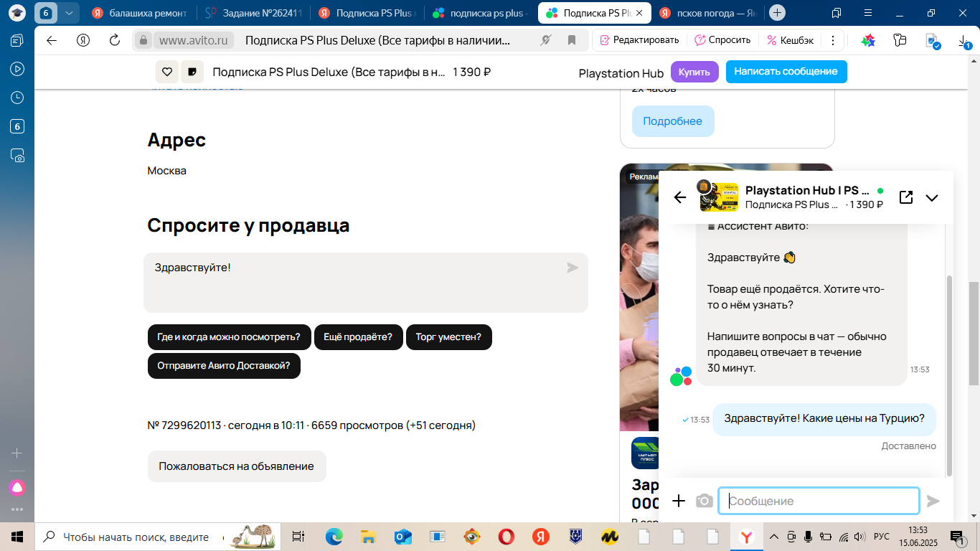Switch to the 'подписка ps plus' tab
This screenshot has height=551, width=980.
(x=481, y=13)
